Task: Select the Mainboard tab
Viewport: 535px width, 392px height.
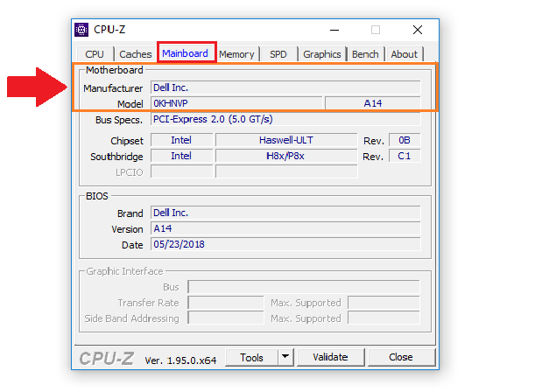Action: coord(186,53)
